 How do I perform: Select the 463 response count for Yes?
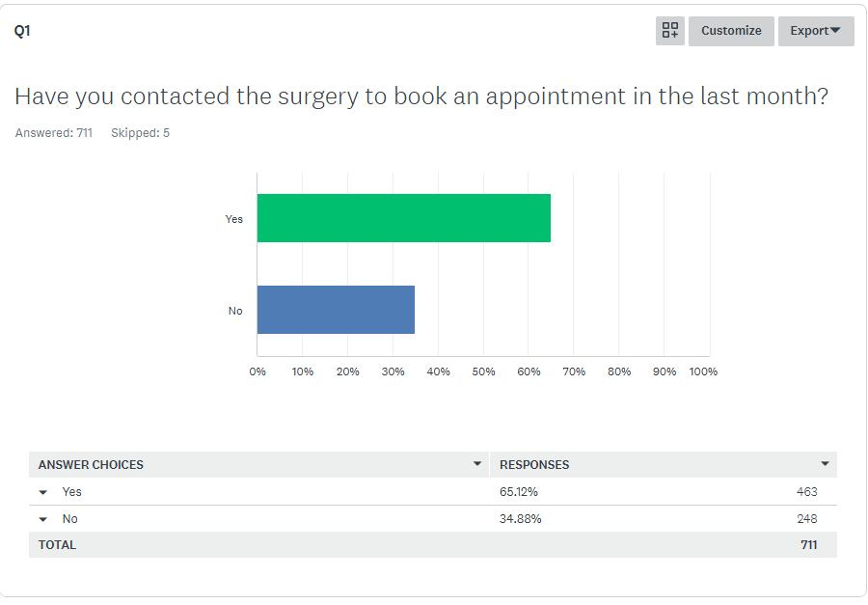806,492
